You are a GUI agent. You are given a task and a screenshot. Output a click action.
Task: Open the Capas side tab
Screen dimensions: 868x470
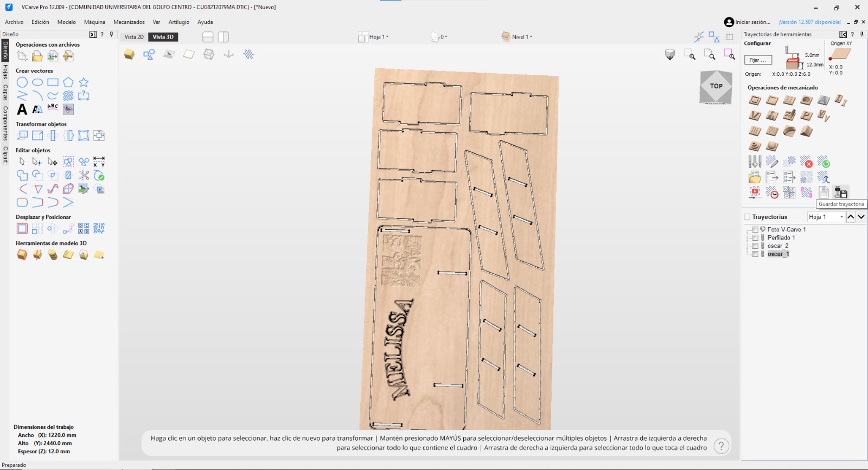tap(5, 92)
